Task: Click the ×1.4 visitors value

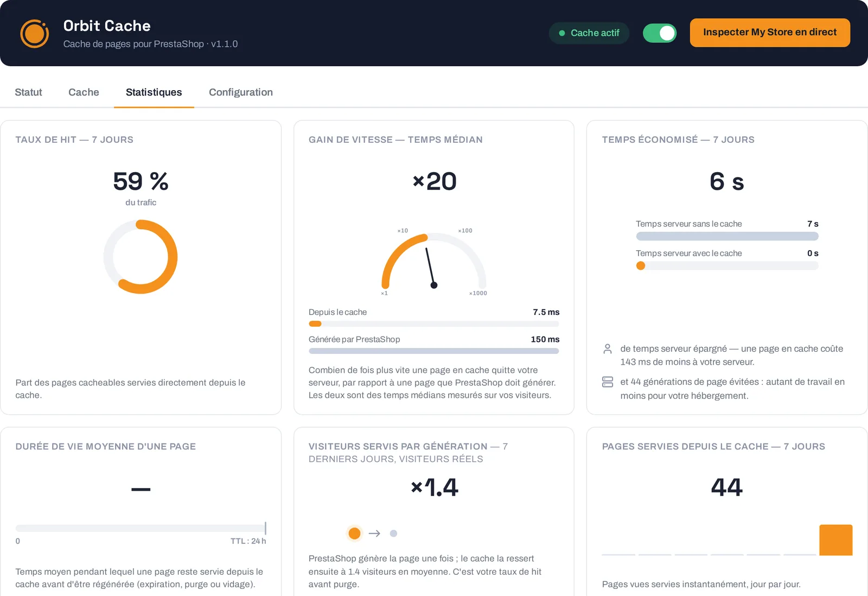Action: point(434,487)
